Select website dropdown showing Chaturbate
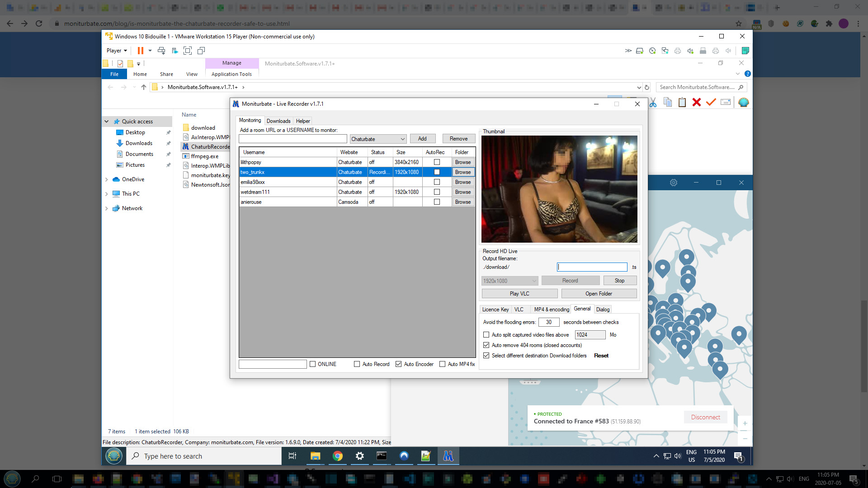 [x=377, y=138]
